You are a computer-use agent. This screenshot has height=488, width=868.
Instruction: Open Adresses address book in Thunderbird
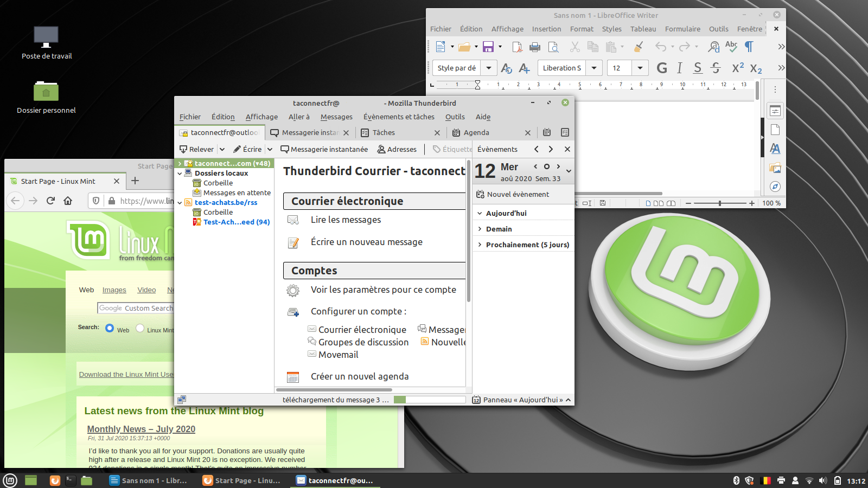(x=397, y=149)
